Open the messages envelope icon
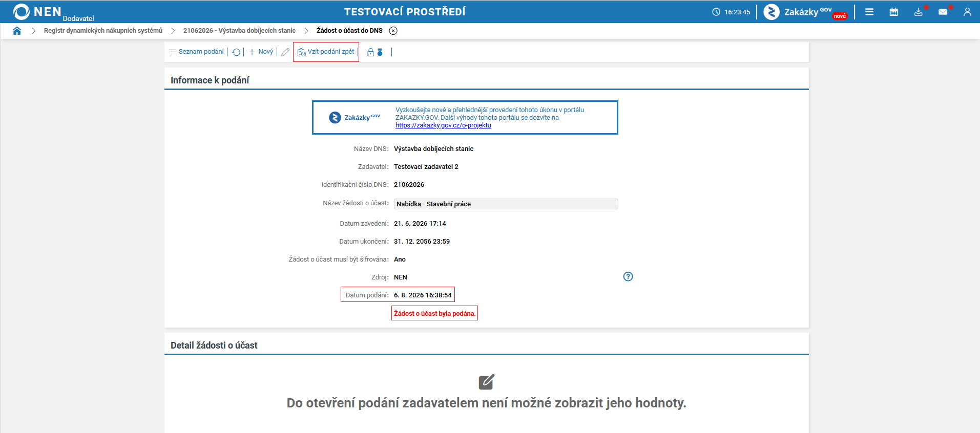Viewport: 980px width, 433px height. coord(943,12)
